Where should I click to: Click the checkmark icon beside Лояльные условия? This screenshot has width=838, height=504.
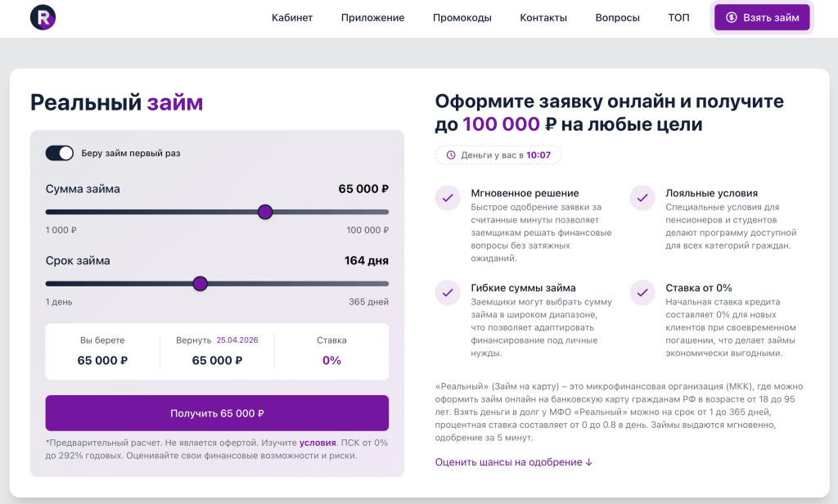(x=643, y=198)
